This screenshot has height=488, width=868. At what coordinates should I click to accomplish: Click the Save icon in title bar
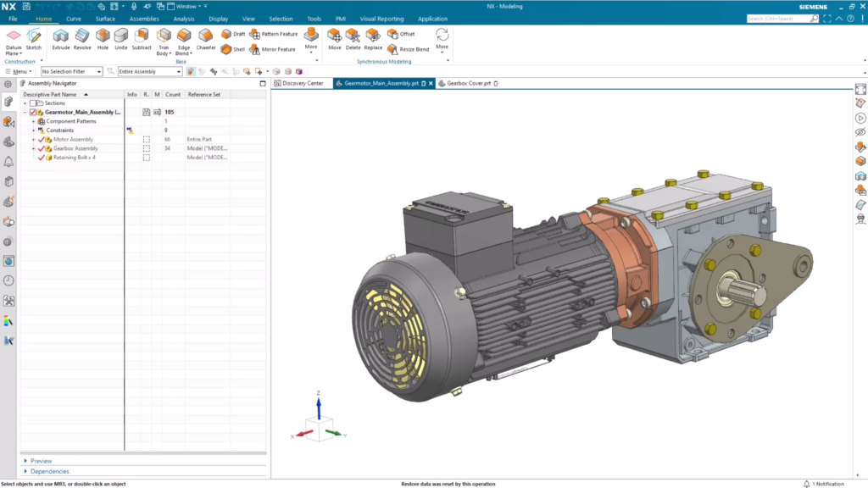(26, 7)
